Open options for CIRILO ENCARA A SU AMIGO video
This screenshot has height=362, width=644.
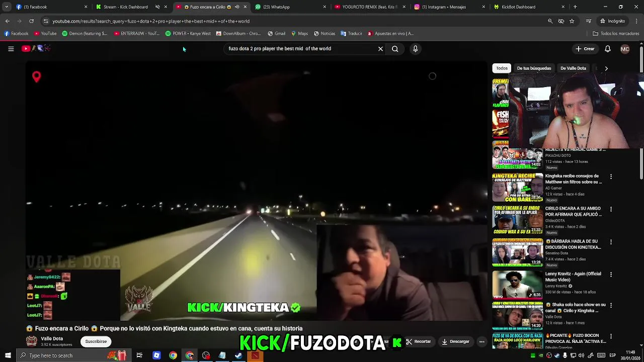(x=611, y=209)
